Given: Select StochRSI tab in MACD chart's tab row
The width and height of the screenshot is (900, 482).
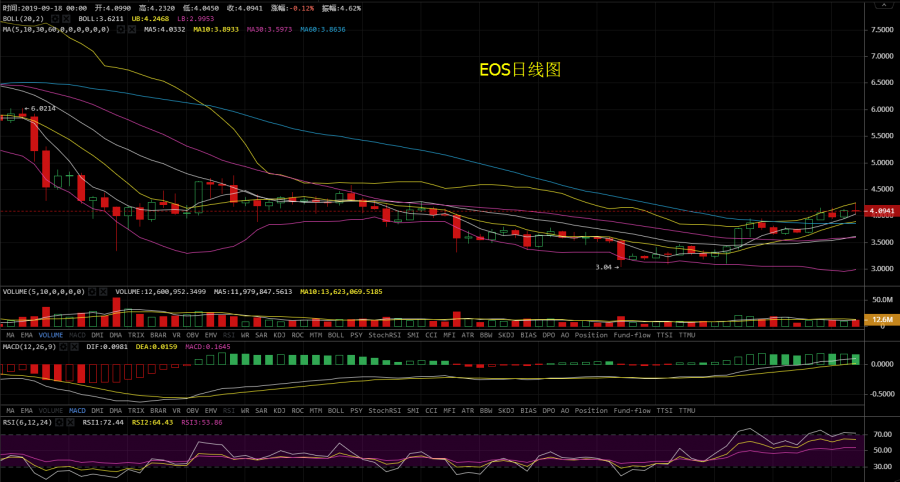Looking at the screenshot, I should click(x=385, y=411).
